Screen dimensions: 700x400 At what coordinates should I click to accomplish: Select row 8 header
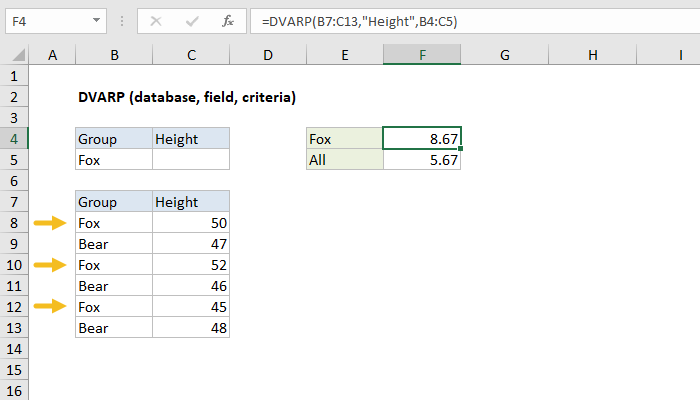[x=14, y=223]
